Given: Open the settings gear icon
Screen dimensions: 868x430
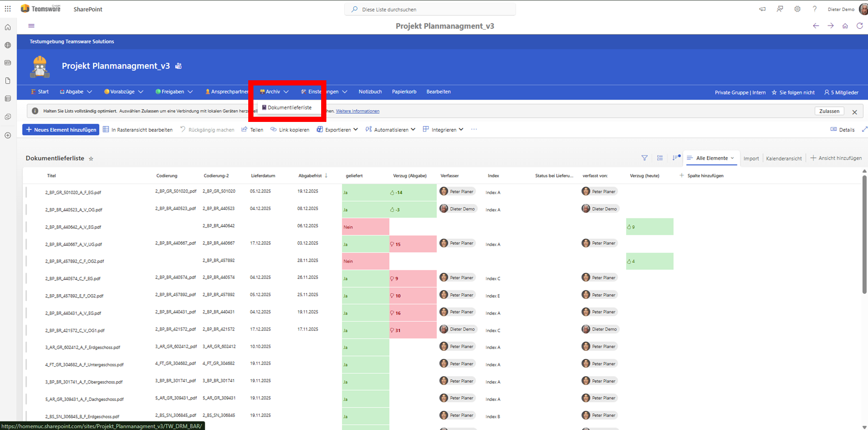Looking at the screenshot, I should pos(797,9).
